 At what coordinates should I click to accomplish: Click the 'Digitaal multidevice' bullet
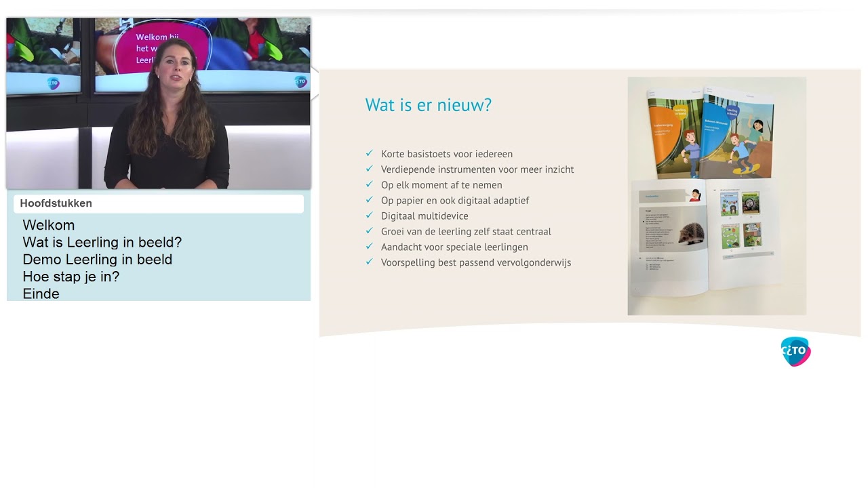pyautogui.click(x=425, y=216)
